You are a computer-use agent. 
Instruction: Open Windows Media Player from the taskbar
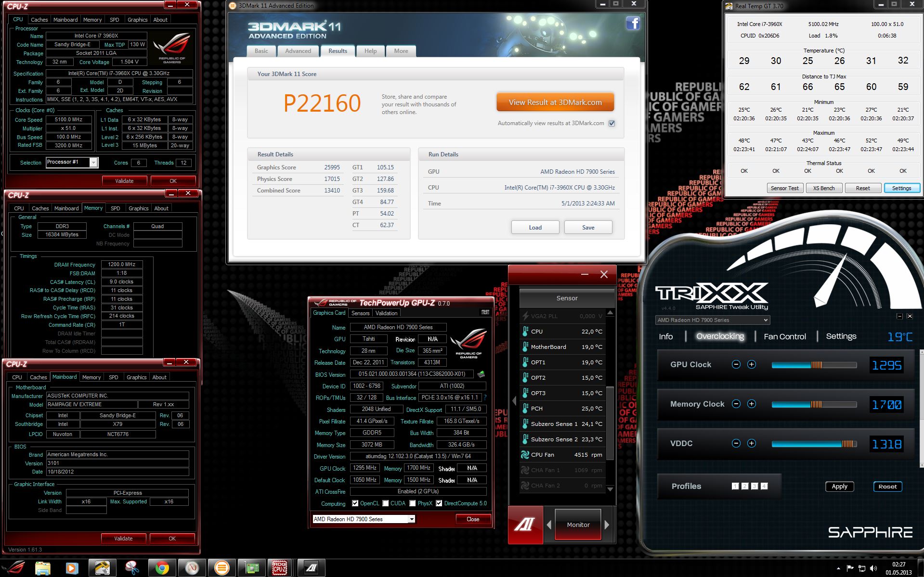point(72,568)
